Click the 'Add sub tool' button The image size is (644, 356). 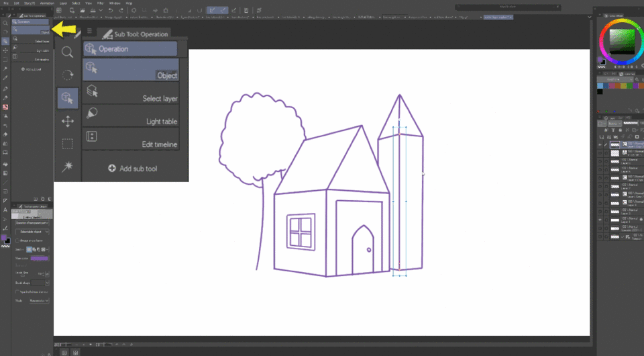pos(132,169)
